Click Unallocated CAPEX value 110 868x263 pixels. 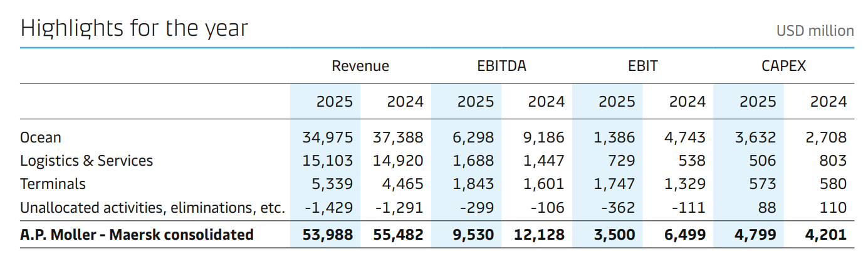pyautogui.click(x=834, y=208)
